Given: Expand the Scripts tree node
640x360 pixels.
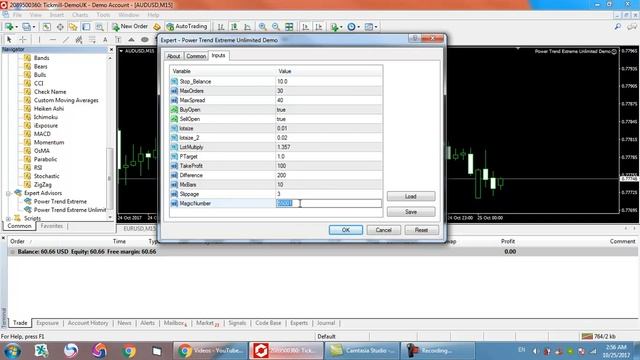Looking at the screenshot, I should click(8, 218).
